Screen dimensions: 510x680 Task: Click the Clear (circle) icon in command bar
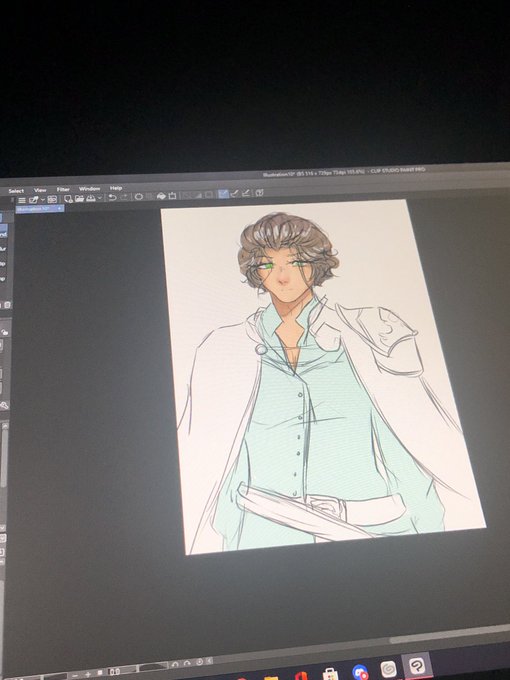click(x=138, y=196)
